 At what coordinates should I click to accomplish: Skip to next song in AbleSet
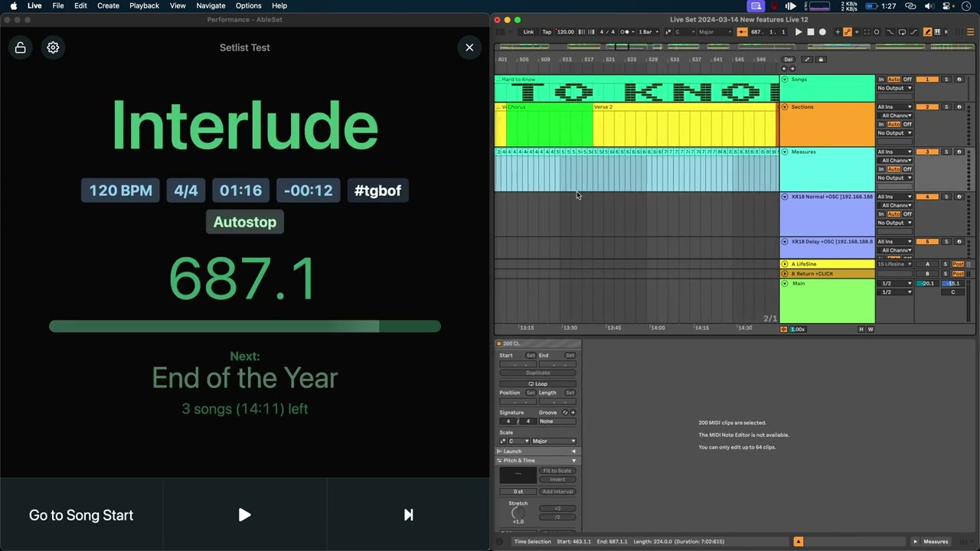pos(408,515)
